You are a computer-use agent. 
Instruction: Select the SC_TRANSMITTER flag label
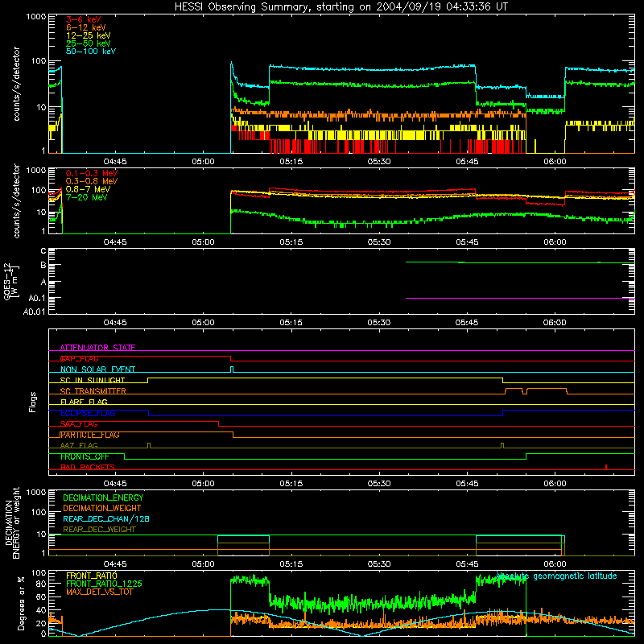93,391
